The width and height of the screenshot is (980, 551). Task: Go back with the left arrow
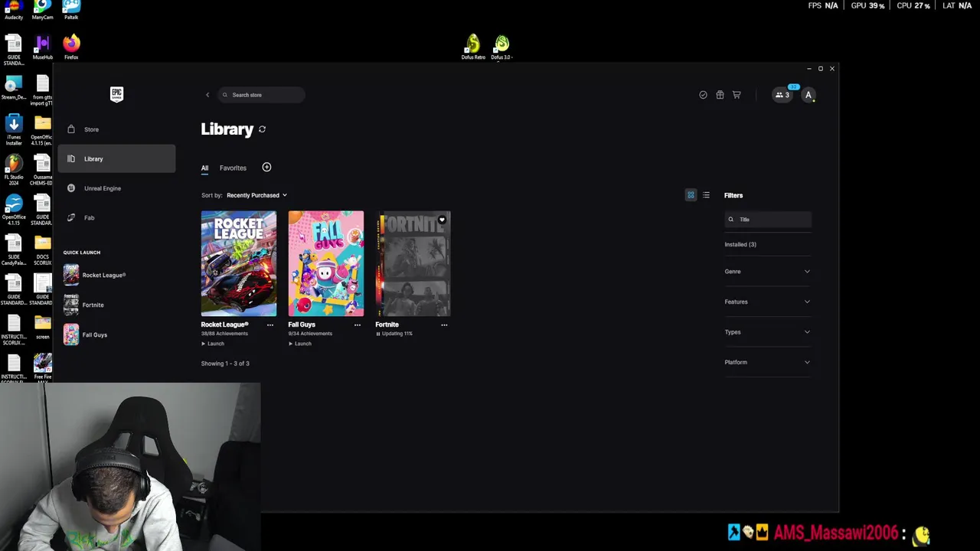pyautogui.click(x=207, y=95)
